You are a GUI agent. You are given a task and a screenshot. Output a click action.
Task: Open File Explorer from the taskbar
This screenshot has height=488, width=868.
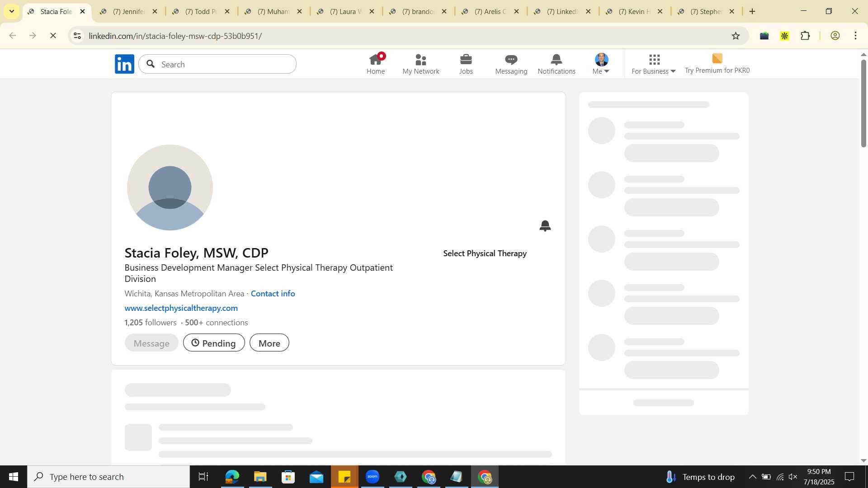tap(260, 477)
